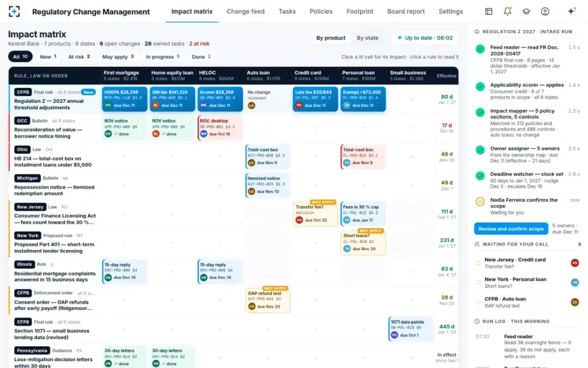The height and width of the screenshot is (368, 588).
Task: Open the Footprint tab
Action: [x=360, y=11]
